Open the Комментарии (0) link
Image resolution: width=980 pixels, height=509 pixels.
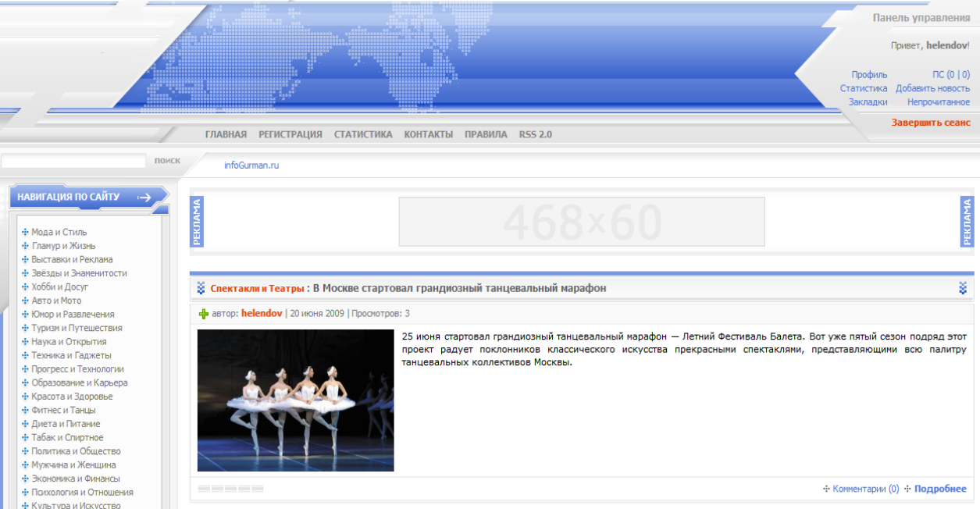pos(866,489)
